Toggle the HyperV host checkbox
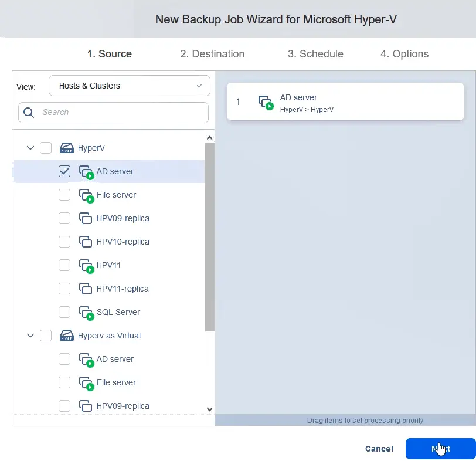 (x=46, y=148)
